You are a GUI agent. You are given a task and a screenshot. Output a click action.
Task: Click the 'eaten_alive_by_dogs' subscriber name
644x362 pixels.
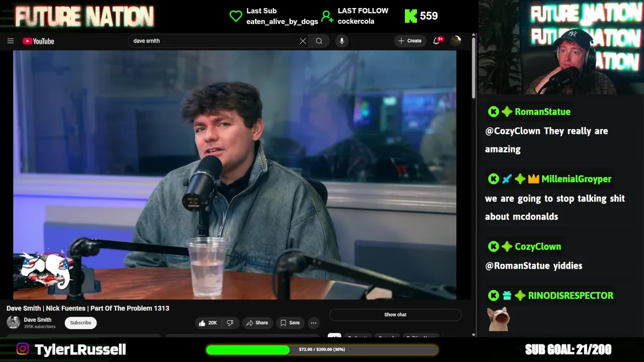click(282, 22)
